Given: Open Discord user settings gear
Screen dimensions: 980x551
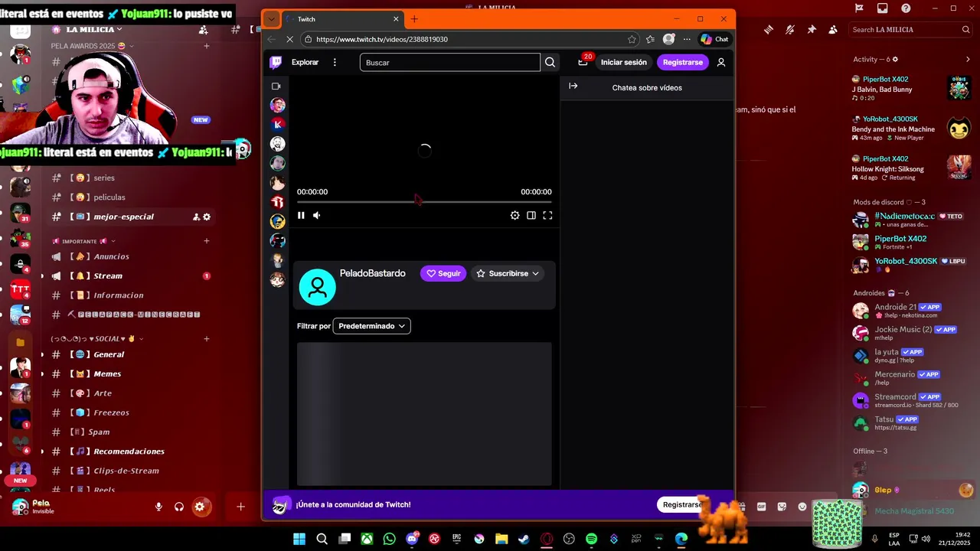Looking at the screenshot, I should [200, 507].
